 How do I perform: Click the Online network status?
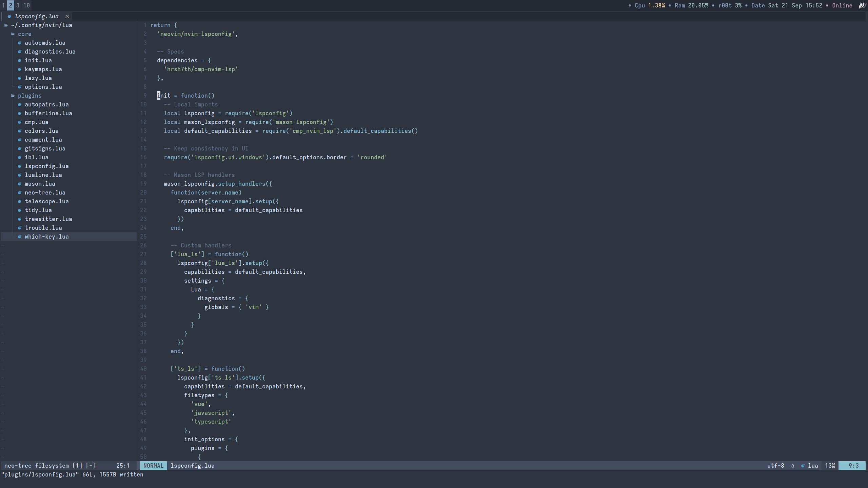842,5
